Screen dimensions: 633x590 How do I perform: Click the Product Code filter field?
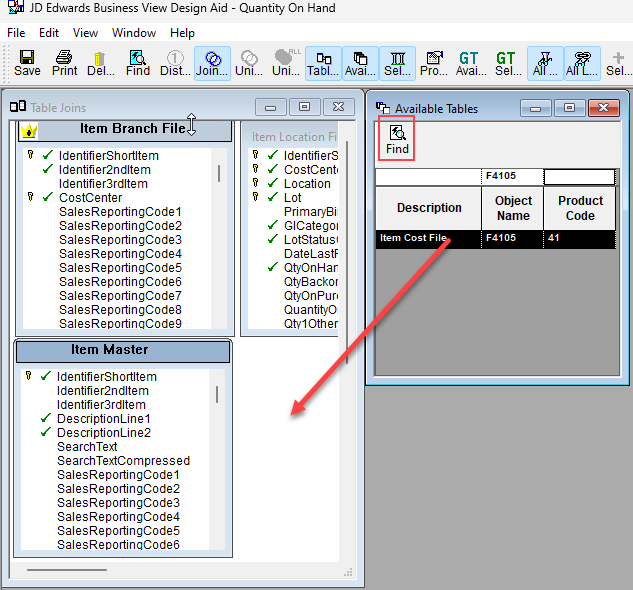(579, 176)
